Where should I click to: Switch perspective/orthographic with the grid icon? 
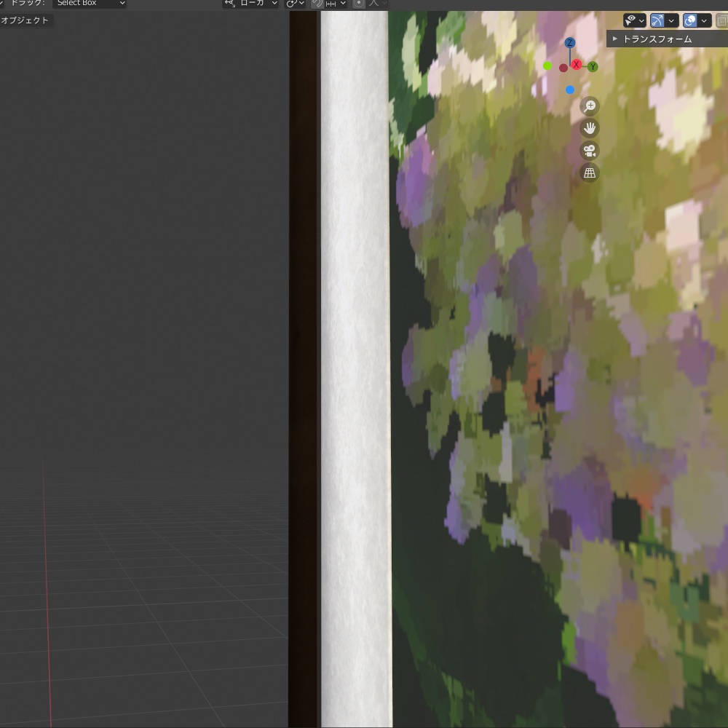(590, 173)
